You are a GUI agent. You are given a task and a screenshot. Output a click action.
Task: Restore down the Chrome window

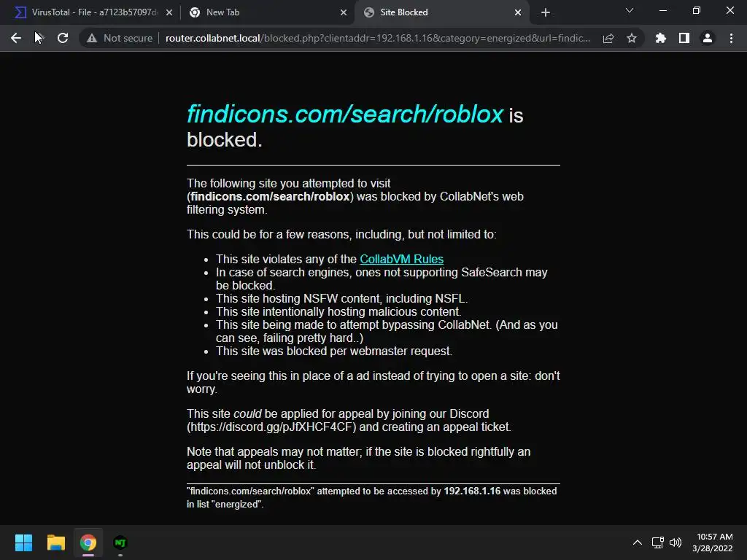697,10
